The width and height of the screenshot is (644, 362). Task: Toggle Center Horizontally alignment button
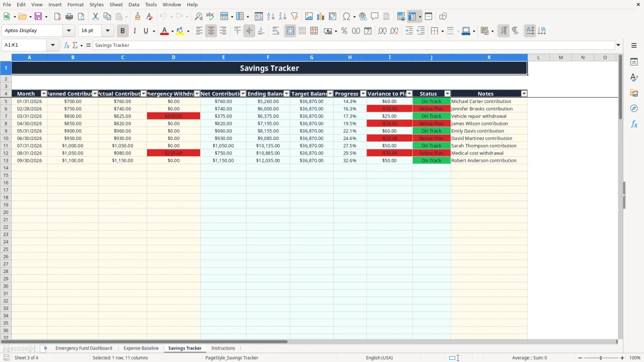pos(211,31)
